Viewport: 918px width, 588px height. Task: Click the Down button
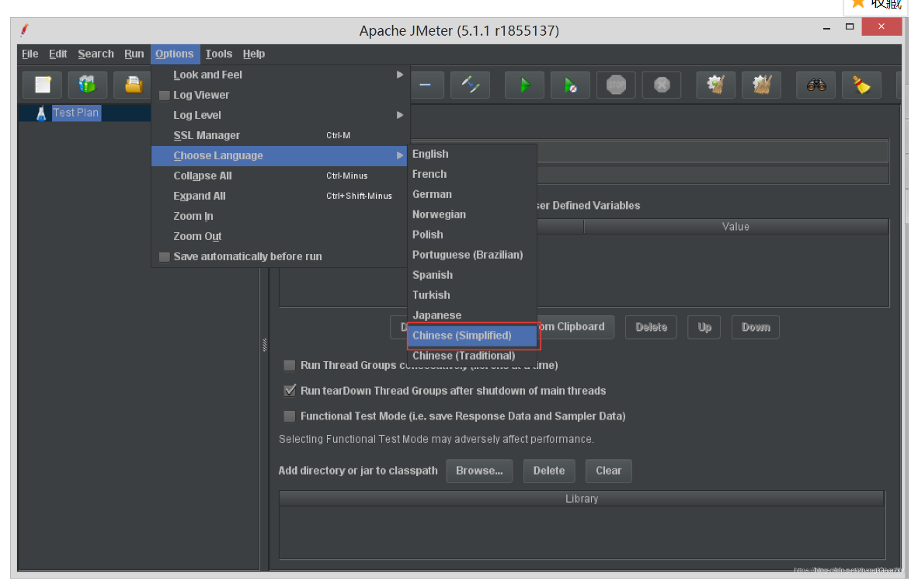[755, 327]
